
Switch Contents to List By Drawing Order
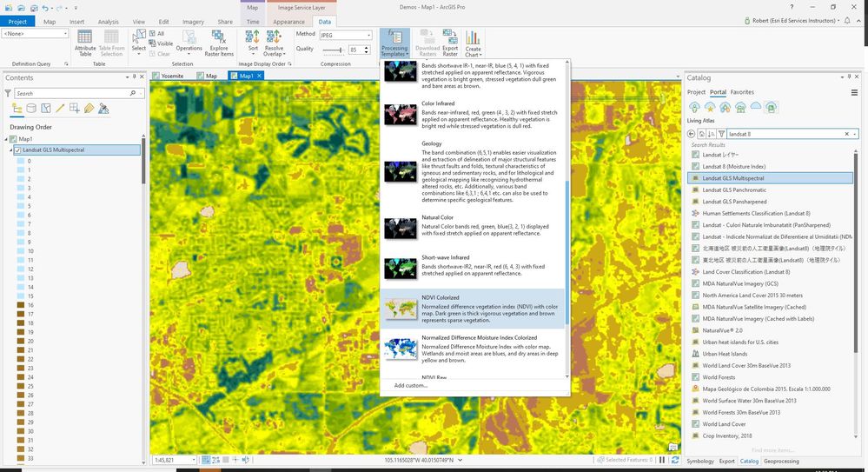point(17,109)
